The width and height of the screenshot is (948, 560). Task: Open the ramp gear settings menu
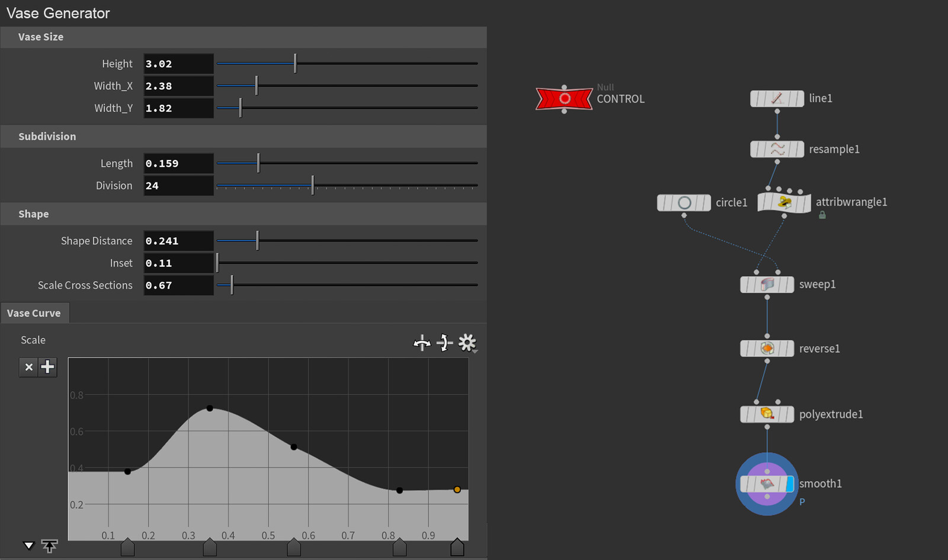coord(467,343)
